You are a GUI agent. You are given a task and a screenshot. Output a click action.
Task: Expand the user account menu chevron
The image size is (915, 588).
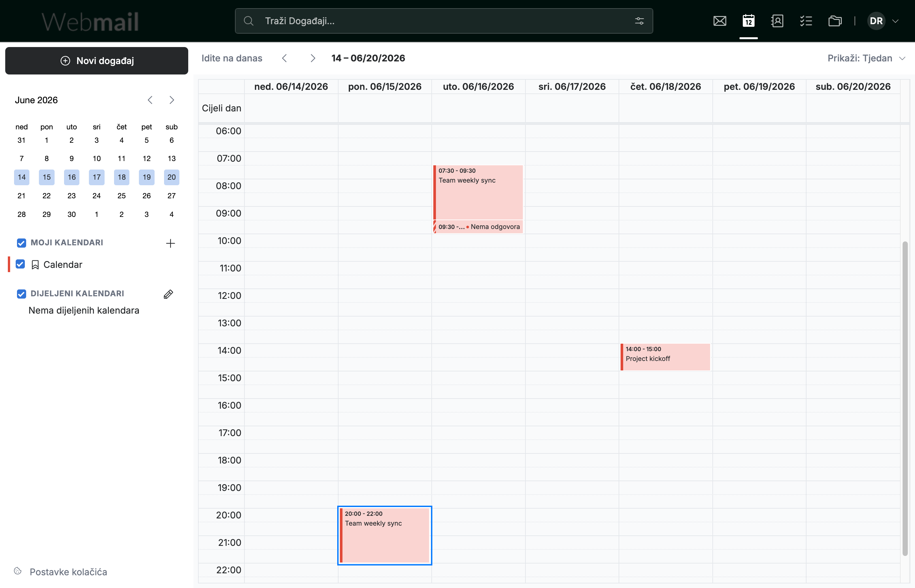pyautogui.click(x=895, y=21)
